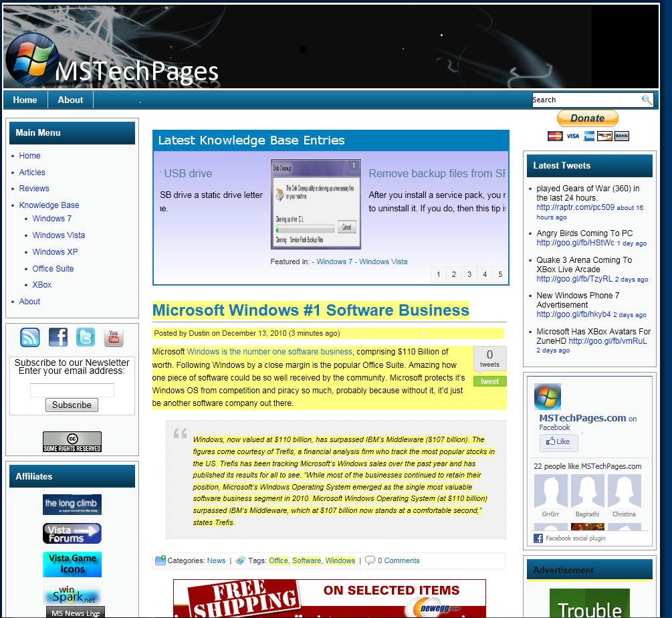Open the About navigation tab
This screenshot has height=618, width=672.
(x=70, y=100)
